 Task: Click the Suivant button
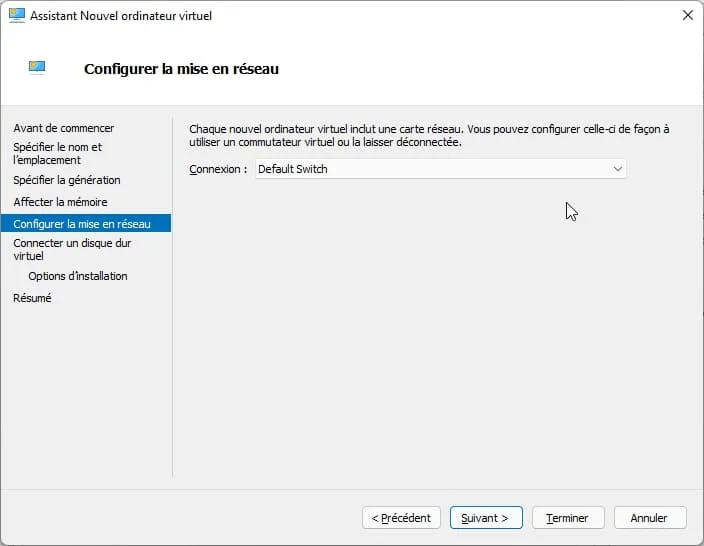coord(486,518)
